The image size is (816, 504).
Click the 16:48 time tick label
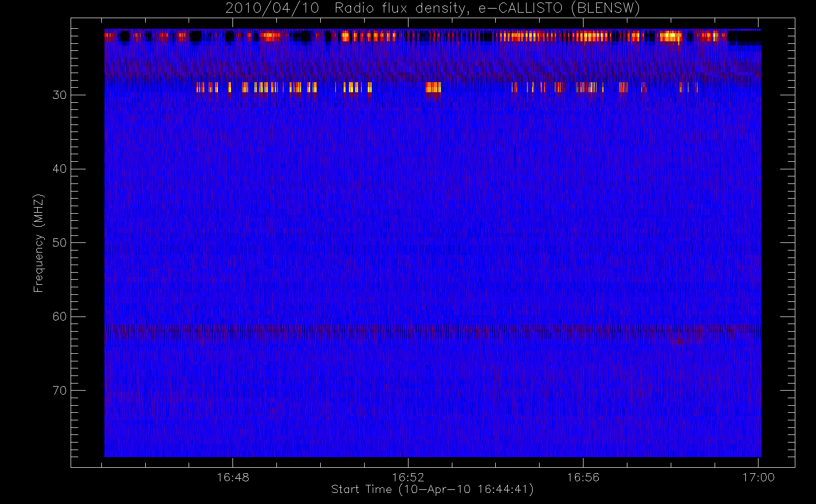[232, 477]
